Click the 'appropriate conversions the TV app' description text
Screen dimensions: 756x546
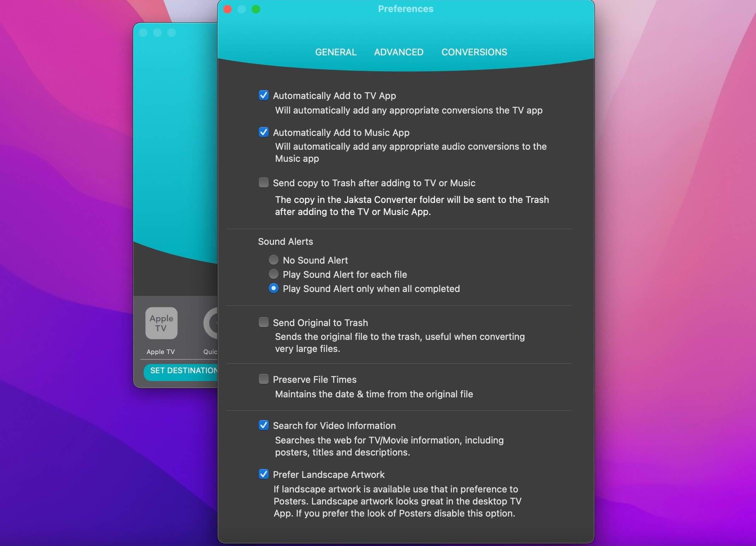coord(409,110)
